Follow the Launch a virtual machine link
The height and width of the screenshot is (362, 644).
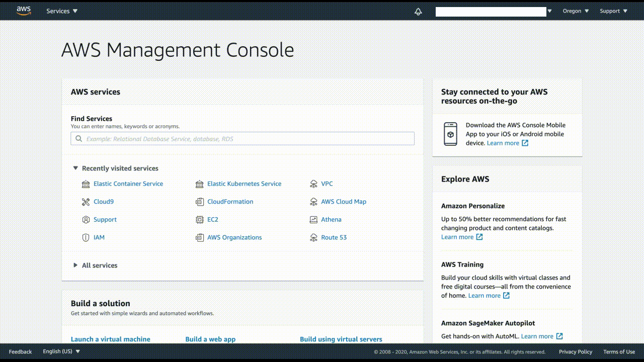[110, 339]
